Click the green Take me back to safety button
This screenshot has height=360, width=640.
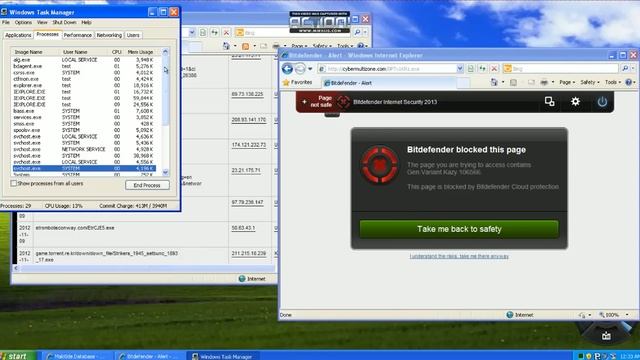pos(459,229)
